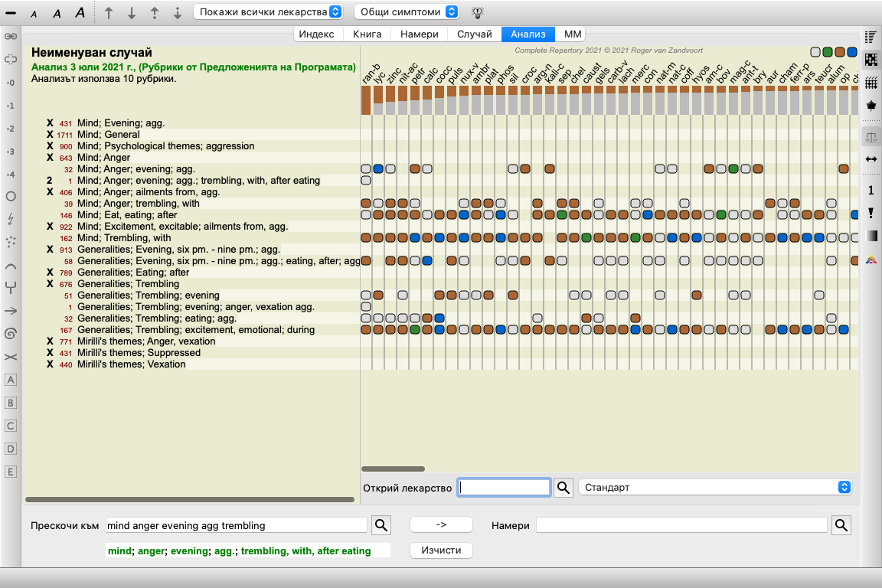The image size is (882, 588).
Task: Toggle the X mark on 'Generalities; Trembling' rubric
Action: point(50,284)
